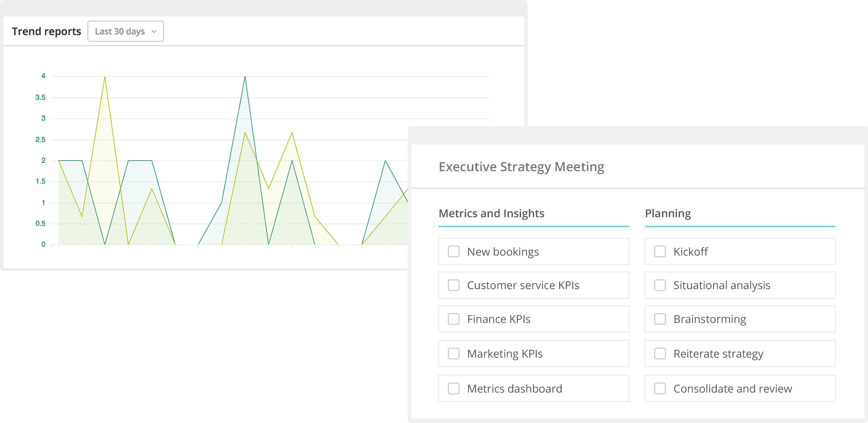
Task: Check the Marketing KPIs box
Action: (453, 353)
